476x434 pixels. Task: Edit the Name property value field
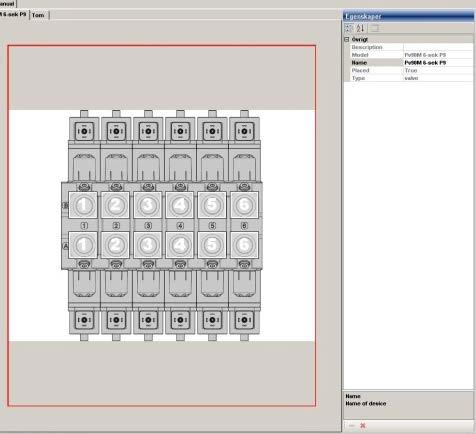[438, 63]
